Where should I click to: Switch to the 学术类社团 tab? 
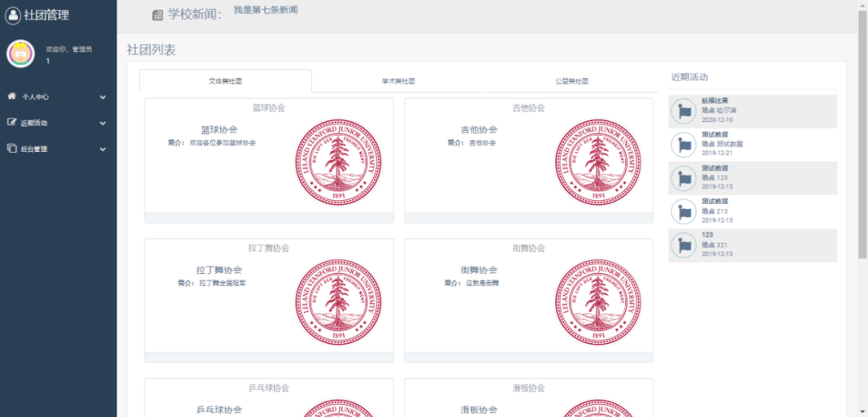pyautogui.click(x=399, y=80)
